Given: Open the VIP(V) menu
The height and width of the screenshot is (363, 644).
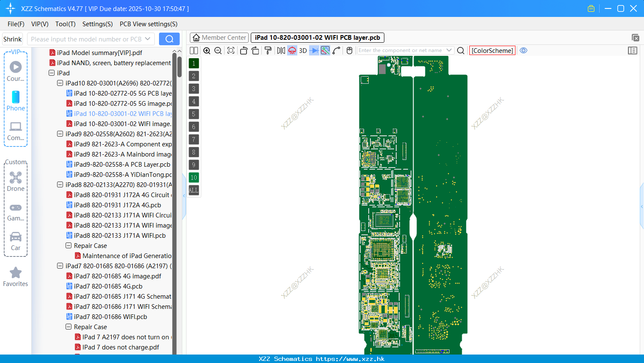Looking at the screenshot, I should [x=40, y=24].
